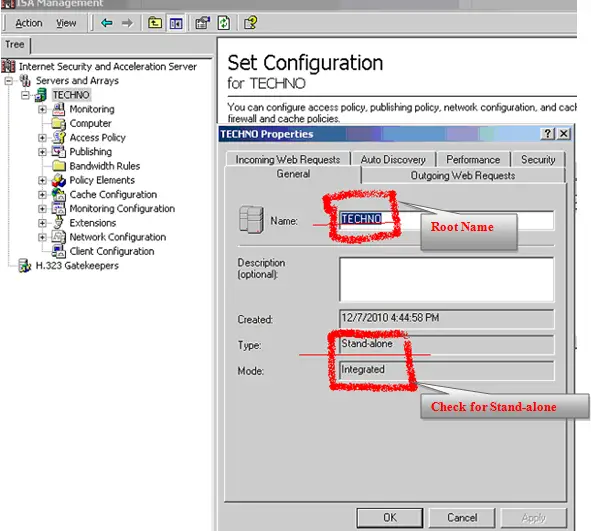Expand the Publishing node
Viewport: 591px width, 531px height.
point(42,152)
